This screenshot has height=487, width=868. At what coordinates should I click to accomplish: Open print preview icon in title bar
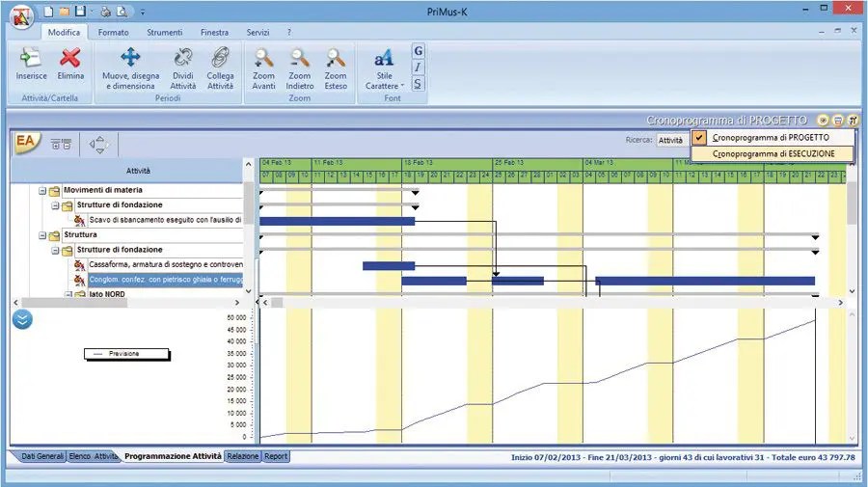tap(122, 11)
